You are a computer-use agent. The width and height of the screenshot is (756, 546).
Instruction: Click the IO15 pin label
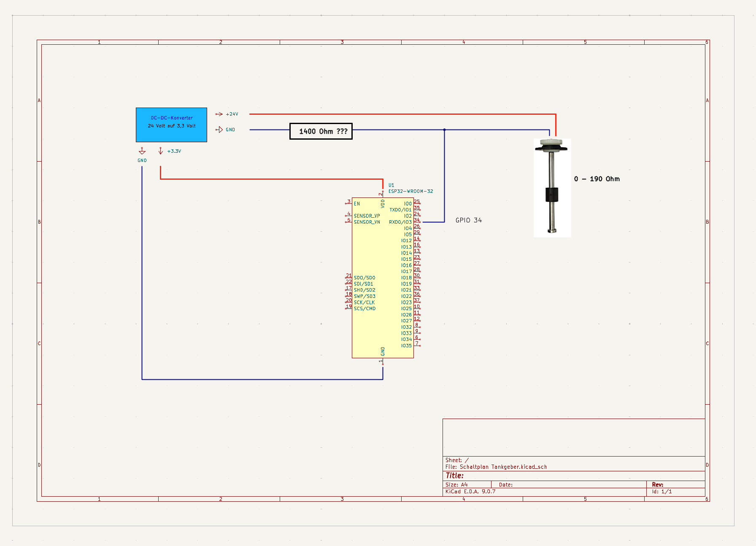click(x=406, y=259)
